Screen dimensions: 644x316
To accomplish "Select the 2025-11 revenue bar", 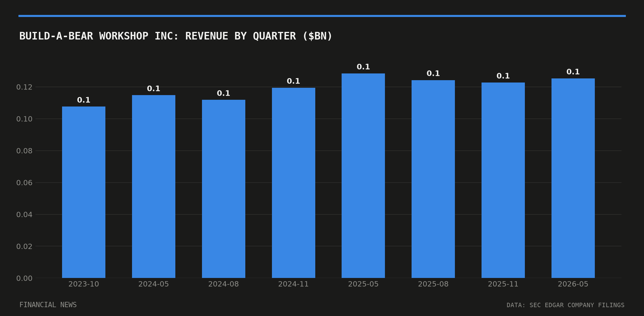I will click(503, 180).
